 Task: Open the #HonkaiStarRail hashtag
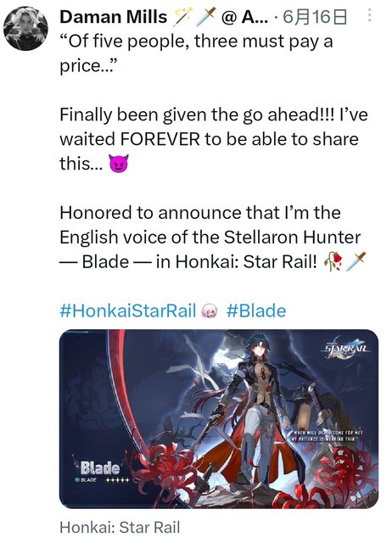pos(128,311)
